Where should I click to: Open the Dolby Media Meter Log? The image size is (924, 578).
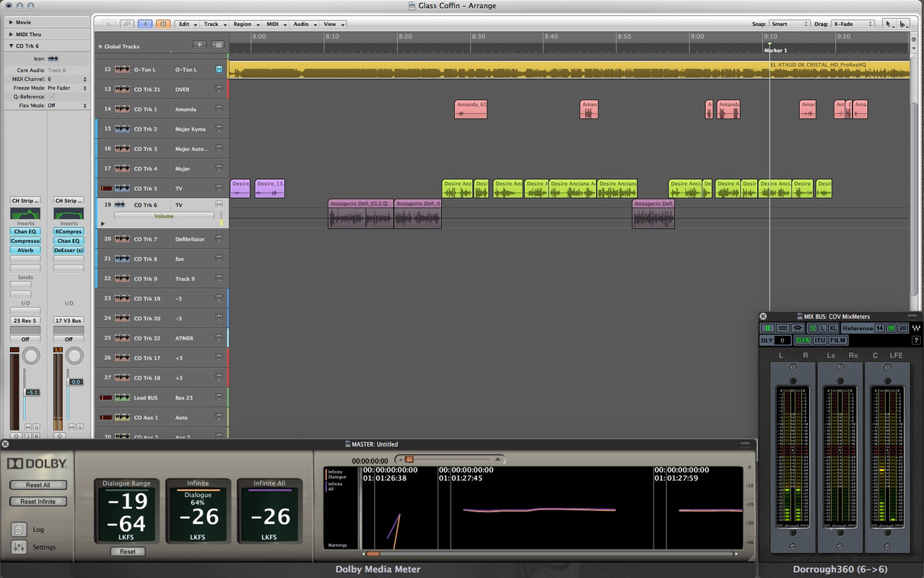pos(19,530)
